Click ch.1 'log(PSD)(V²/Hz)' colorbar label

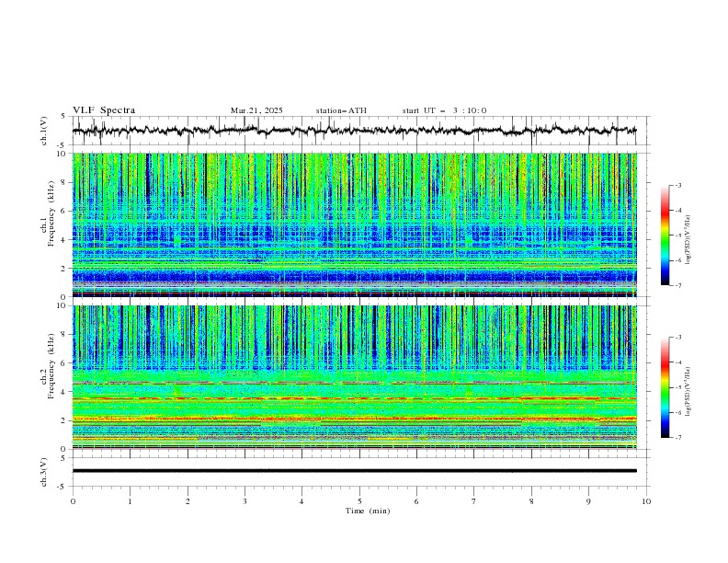(x=688, y=240)
